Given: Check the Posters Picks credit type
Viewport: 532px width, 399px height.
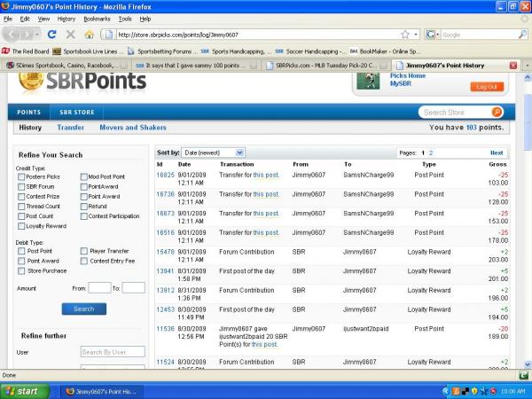Looking at the screenshot, I should tap(21, 176).
